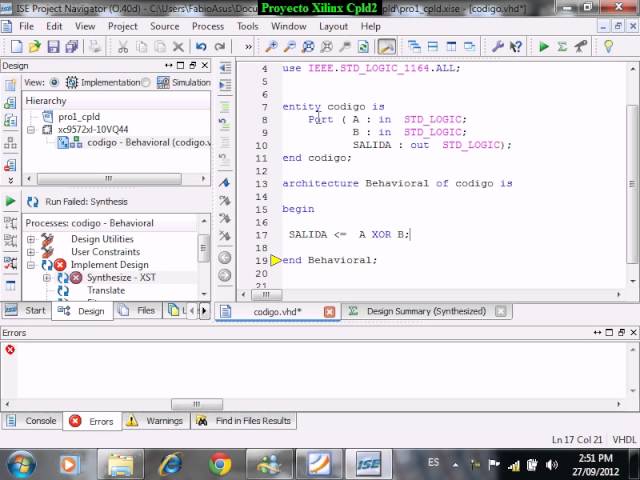
Task: Click the wrench Project Settings icon
Action: tap(497, 47)
